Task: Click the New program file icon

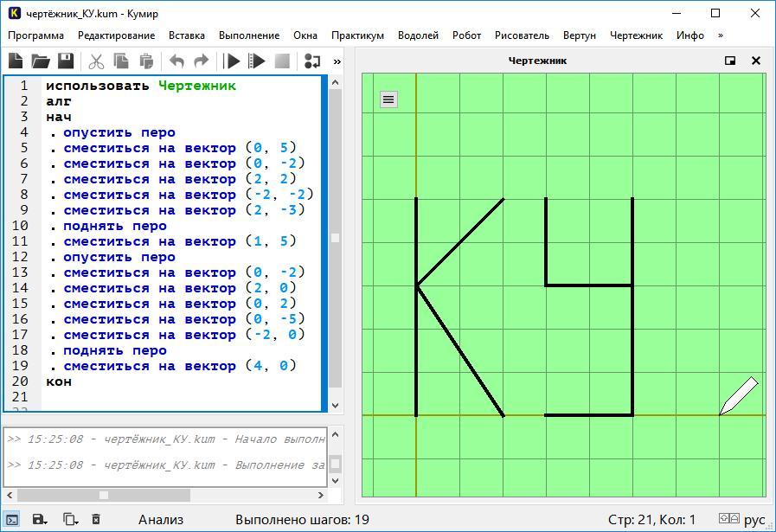Action: [x=16, y=61]
